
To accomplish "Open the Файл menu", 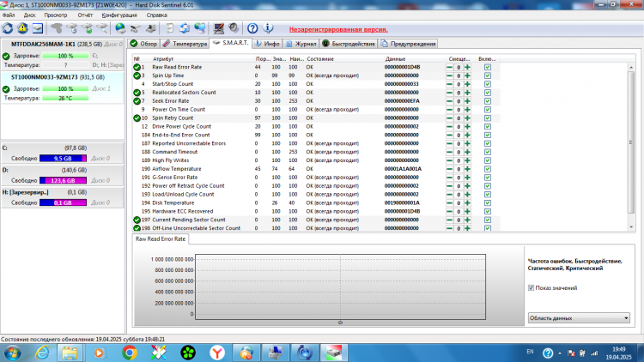I will pyautogui.click(x=9, y=15).
